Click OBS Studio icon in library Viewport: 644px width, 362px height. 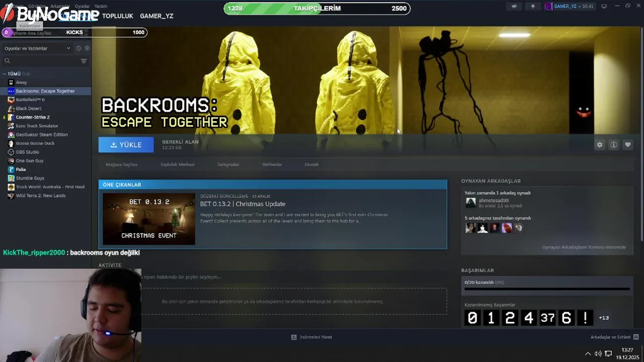pyautogui.click(x=11, y=152)
